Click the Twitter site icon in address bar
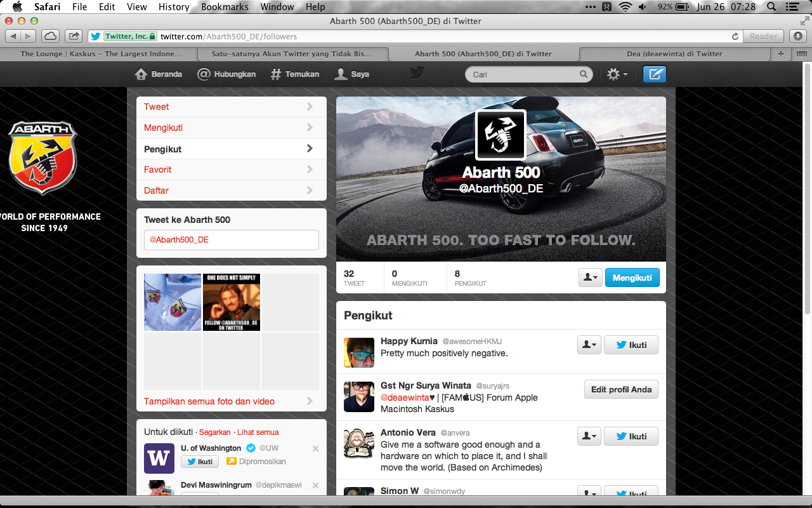 [95, 37]
